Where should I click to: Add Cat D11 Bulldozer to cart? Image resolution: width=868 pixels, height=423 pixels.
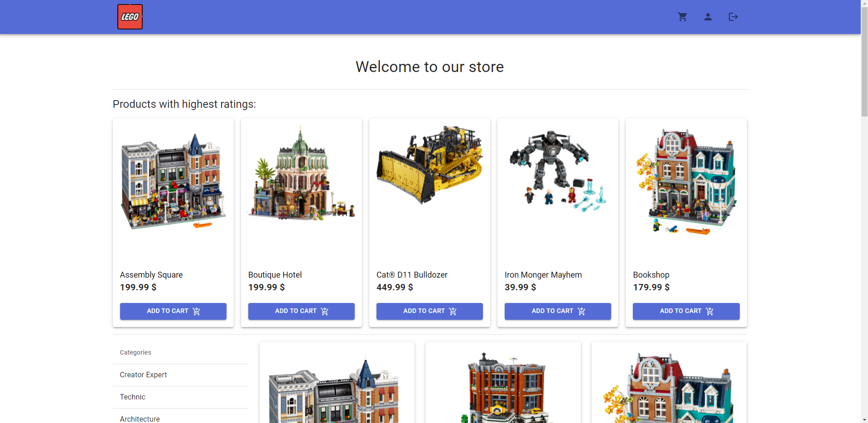429,311
